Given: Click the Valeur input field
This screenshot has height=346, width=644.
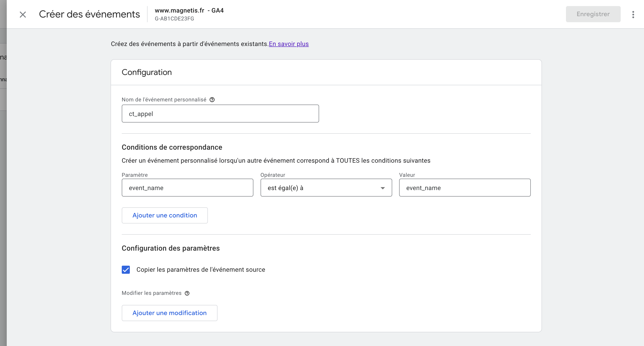Looking at the screenshot, I should (x=465, y=188).
